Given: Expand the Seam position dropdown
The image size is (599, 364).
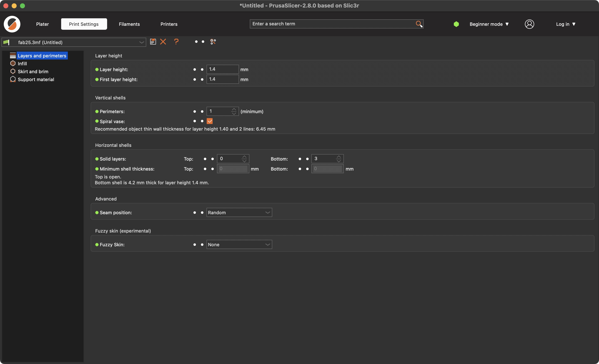Looking at the screenshot, I should click(239, 213).
